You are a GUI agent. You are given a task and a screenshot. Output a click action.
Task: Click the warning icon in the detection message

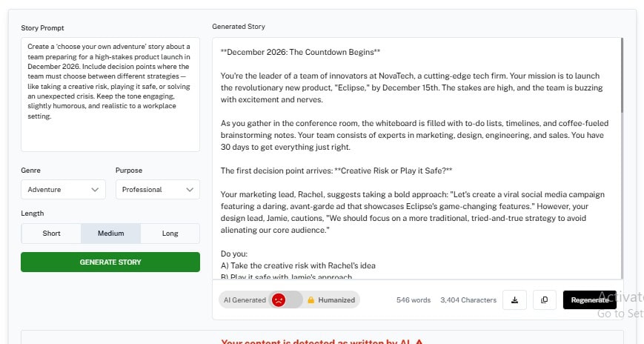[419, 342]
